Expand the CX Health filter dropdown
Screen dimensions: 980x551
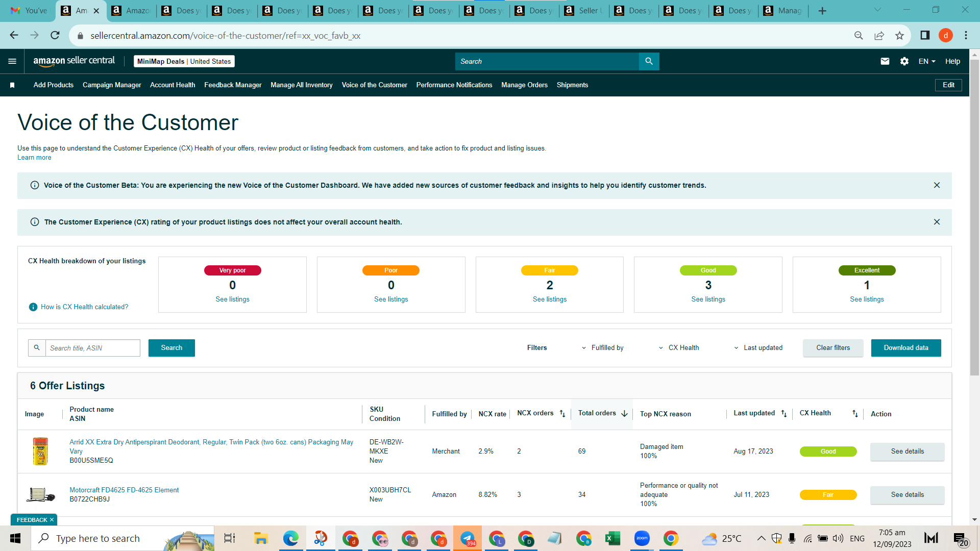[x=678, y=348]
